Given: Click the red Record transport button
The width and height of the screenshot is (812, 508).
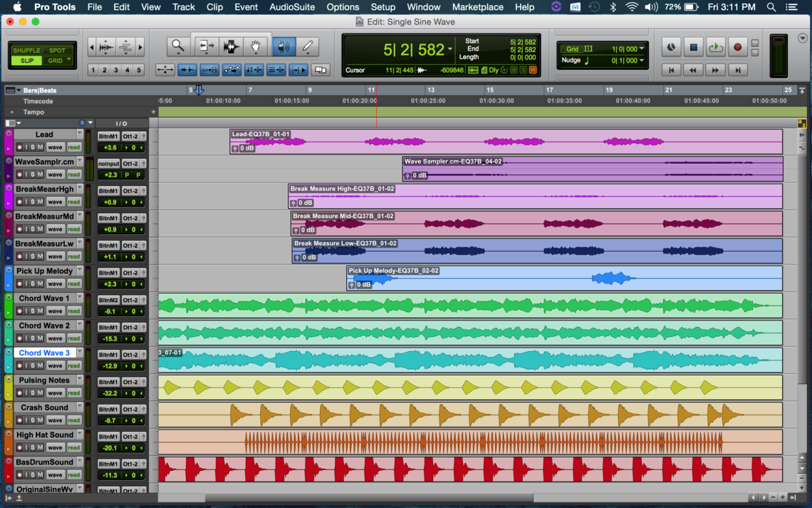Looking at the screenshot, I should pyautogui.click(x=737, y=47).
